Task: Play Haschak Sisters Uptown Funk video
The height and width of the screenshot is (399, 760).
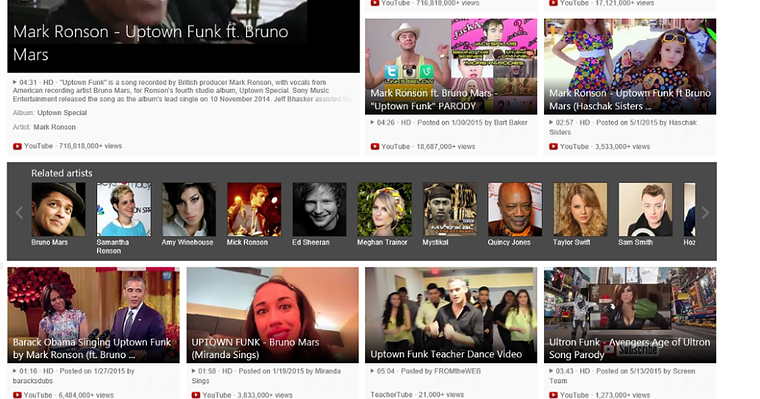Action: point(630,66)
